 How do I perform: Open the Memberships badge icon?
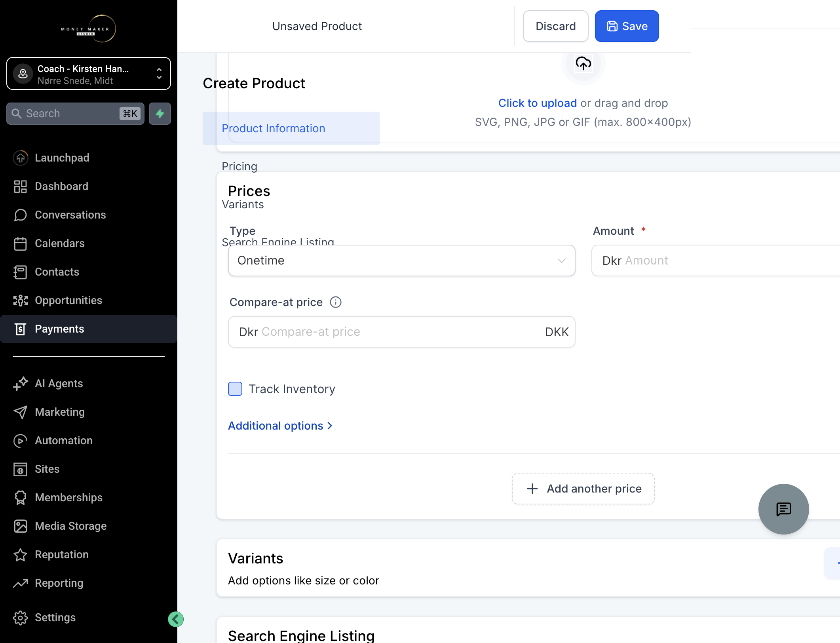[20, 498]
